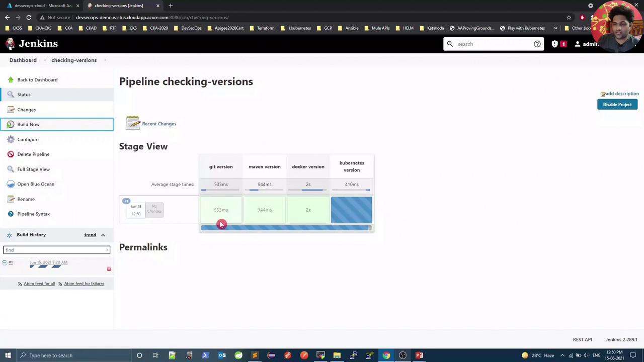The height and width of the screenshot is (362, 644).
Task: Click the Recent Changes notepad icon
Action: coord(133,123)
